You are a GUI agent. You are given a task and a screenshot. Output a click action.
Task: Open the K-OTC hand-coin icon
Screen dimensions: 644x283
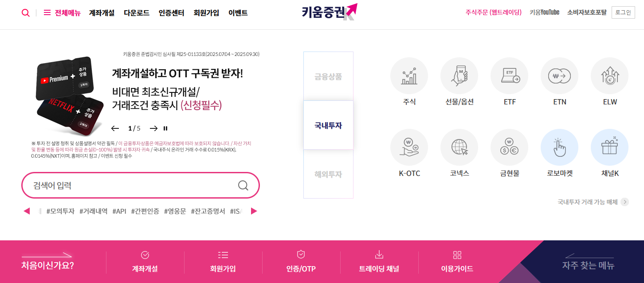click(x=409, y=147)
